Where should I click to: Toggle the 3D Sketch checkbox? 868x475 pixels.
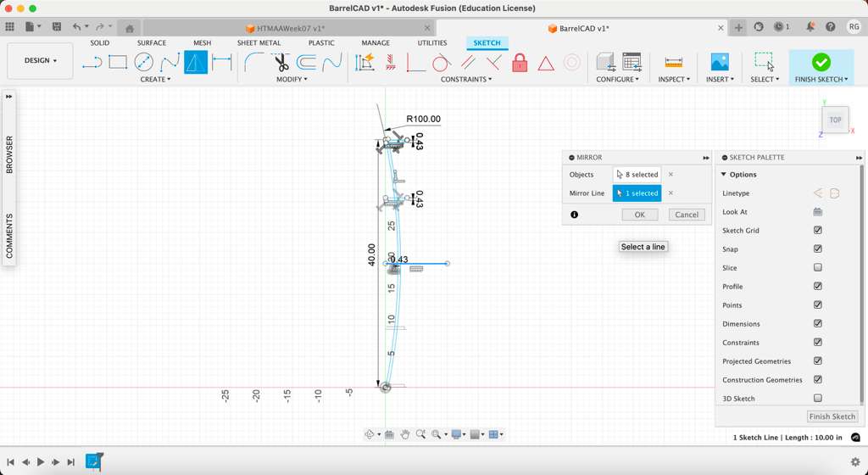[818, 399]
